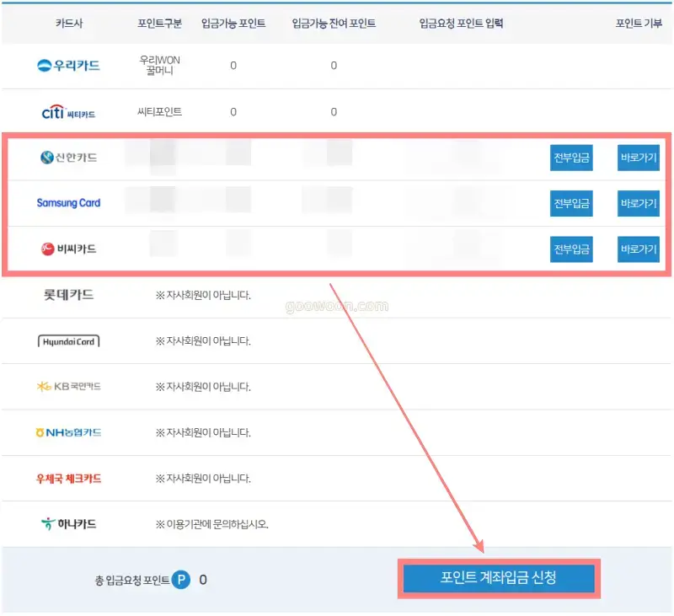Image resolution: width=674 pixels, height=616 pixels.
Task: Click 전부입금 button in 신한카드 row
Action: pyautogui.click(x=571, y=158)
